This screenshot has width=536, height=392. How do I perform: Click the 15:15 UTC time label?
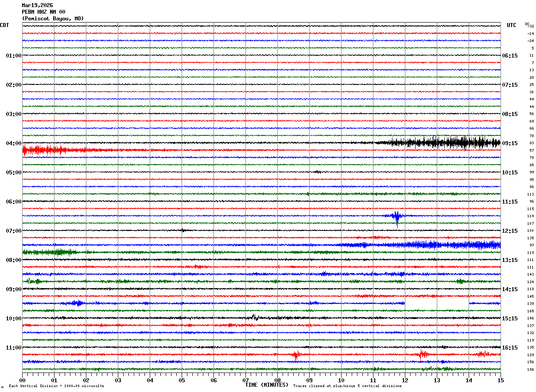[x=509, y=319]
